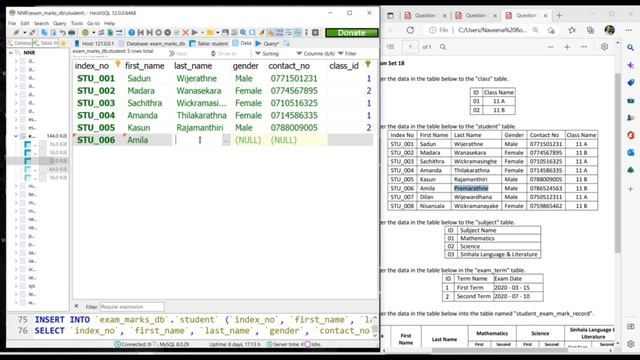Open Edge tab actions menu icon

click(x=390, y=16)
